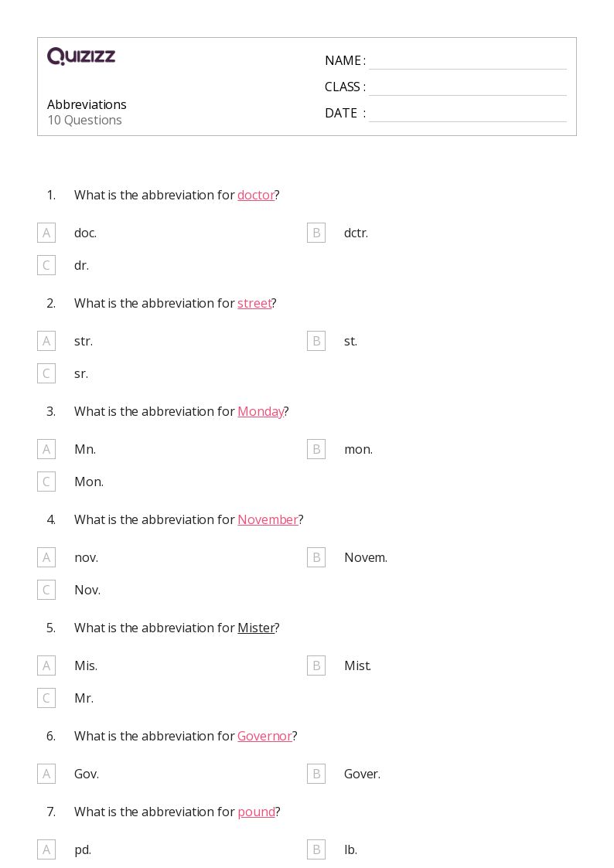Check box A for 'doc.' answer
The width and height of the screenshot is (614, 868).
click(x=46, y=233)
